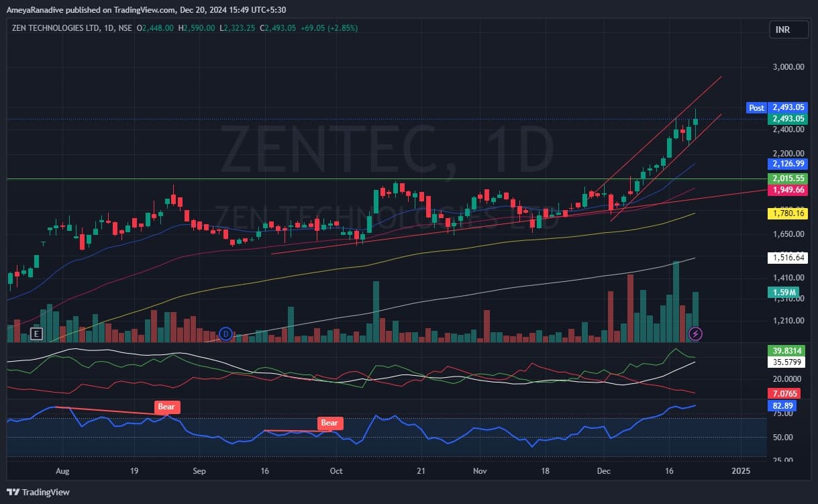Click the red 1,949.66 price label
Screen dimensions: 818x504
coord(788,190)
